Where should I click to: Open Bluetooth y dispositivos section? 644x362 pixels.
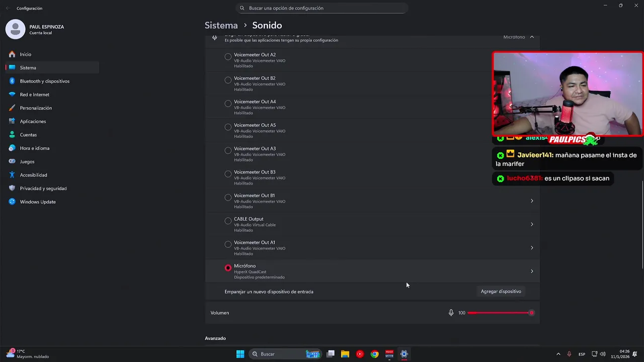52,81
